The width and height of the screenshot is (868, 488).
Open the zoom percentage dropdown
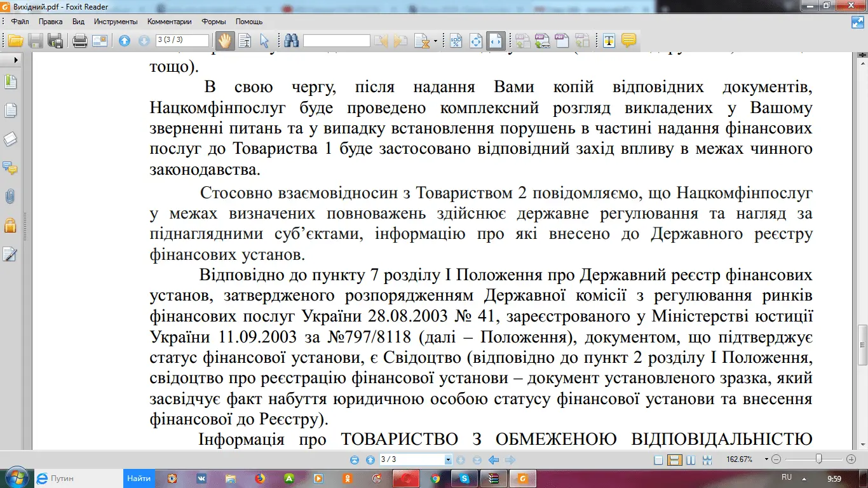[767, 459]
